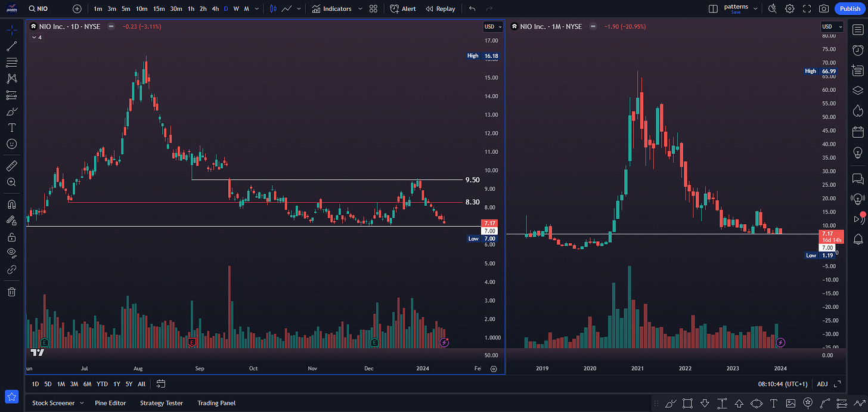The image size is (868, 412).
Task: Expand chart type dropdown arrow
Action: [x=299, y=8]
